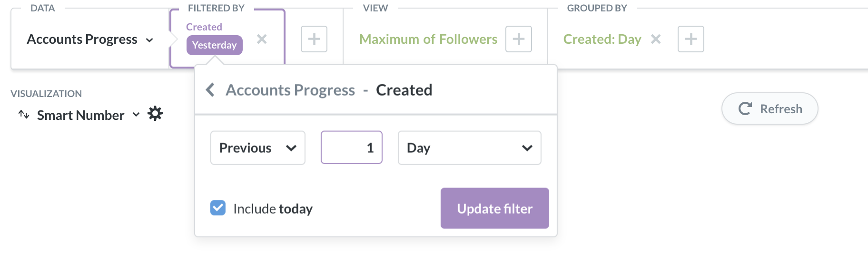Viewport: 868px width, 256px height.
Task: Click the Smart Number up-down arrows icon
Action: [x=24, y=114]
